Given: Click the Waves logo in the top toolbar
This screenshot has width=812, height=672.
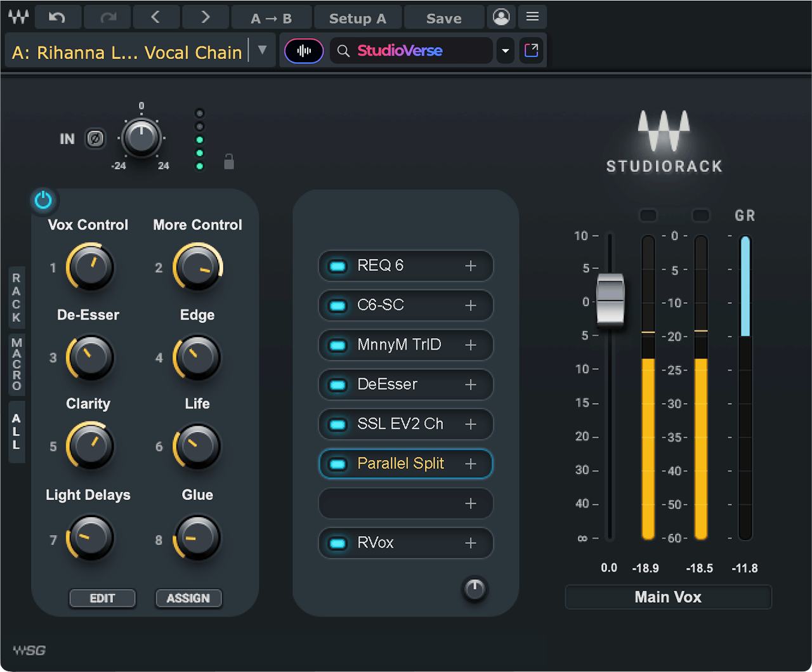Looking at the screenshot, I should click(18, 17).
